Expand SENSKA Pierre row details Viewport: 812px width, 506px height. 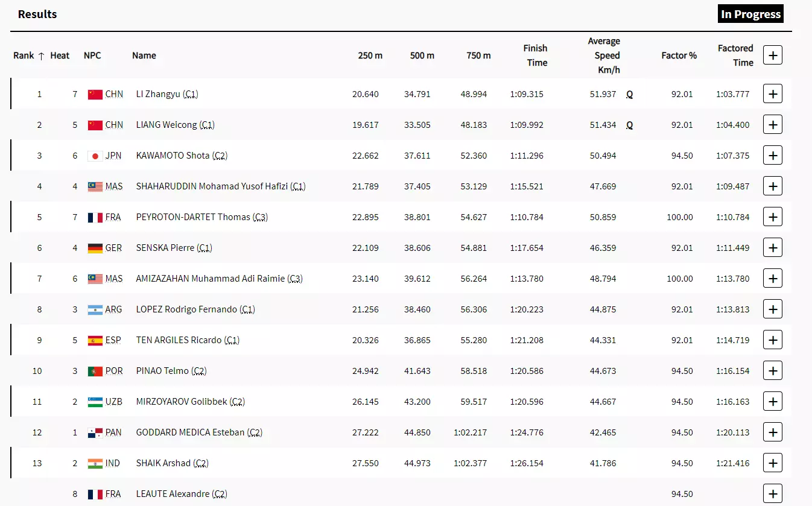(772, 248)
